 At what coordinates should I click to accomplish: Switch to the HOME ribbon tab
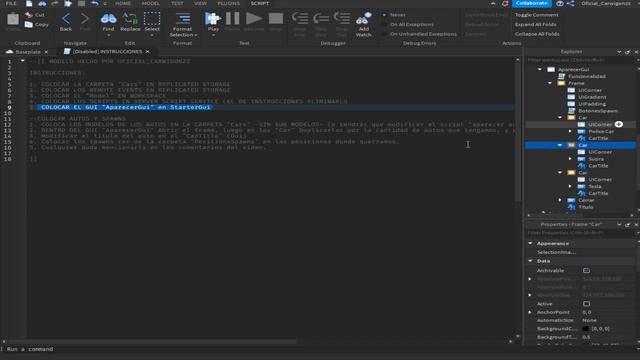(x=123, y=3)
